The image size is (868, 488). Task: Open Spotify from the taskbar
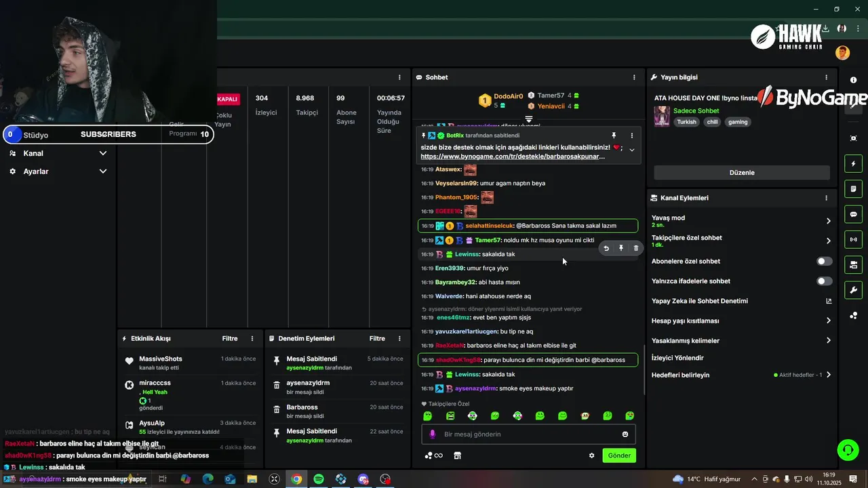[x=319, y=479]
